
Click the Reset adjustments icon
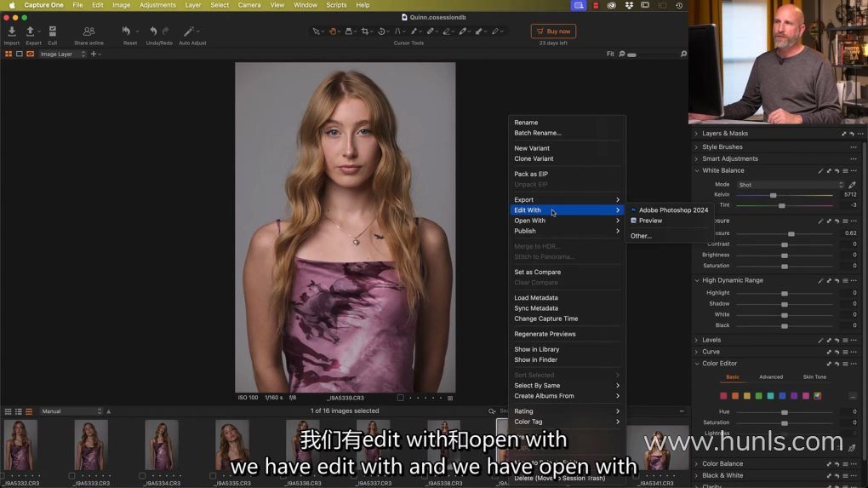[x=127, y=32]
